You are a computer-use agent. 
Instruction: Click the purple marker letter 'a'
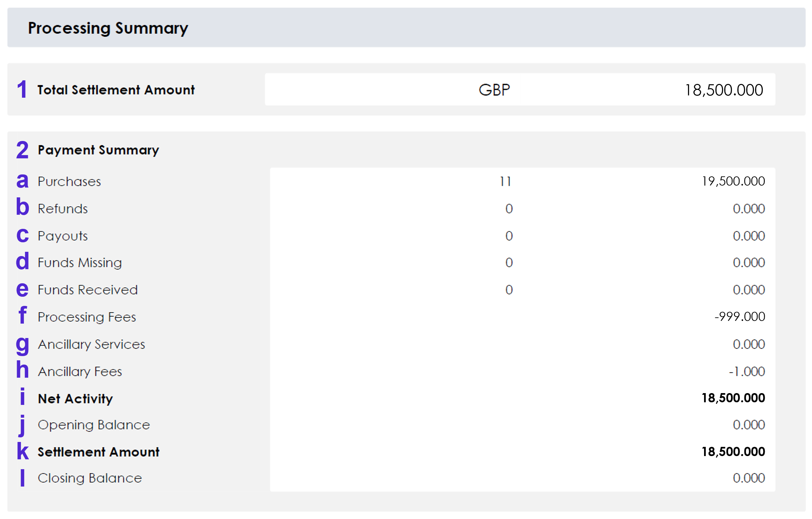[x=22, y=181]
